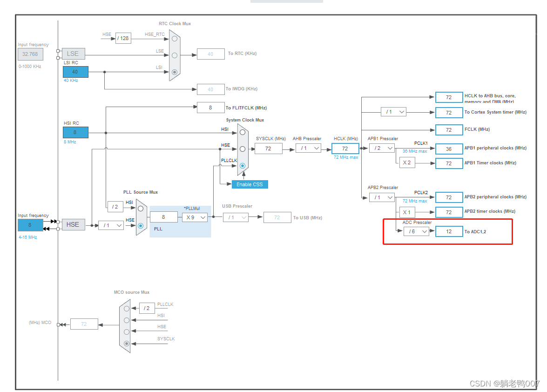This screenshot has width=547, height=392.
Task: Open the Cortex System timer divider dropdown
Action: tap(393, 112)
